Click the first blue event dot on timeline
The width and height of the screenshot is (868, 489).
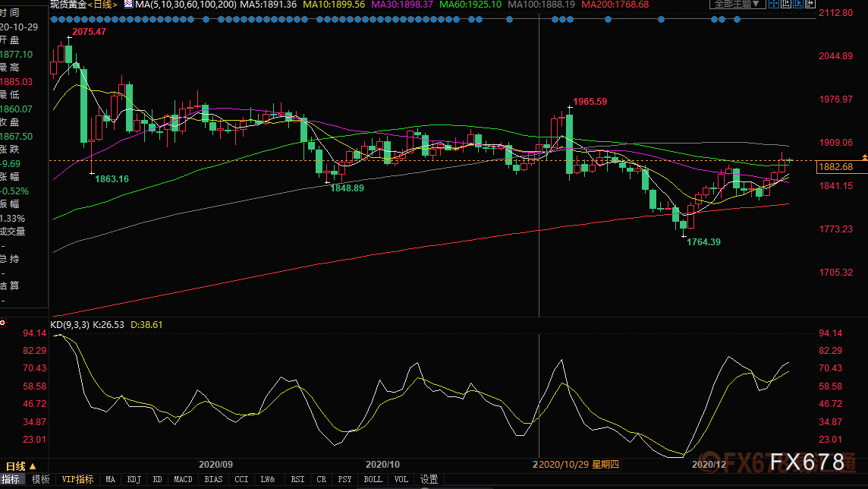coord(53,20)
